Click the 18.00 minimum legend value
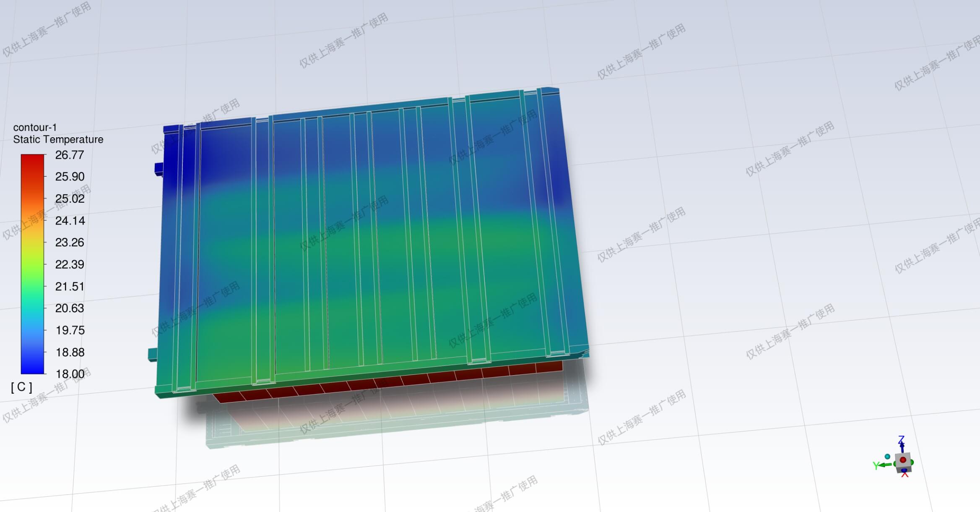Viewport: 980px width, 512px height. (70, 374)
